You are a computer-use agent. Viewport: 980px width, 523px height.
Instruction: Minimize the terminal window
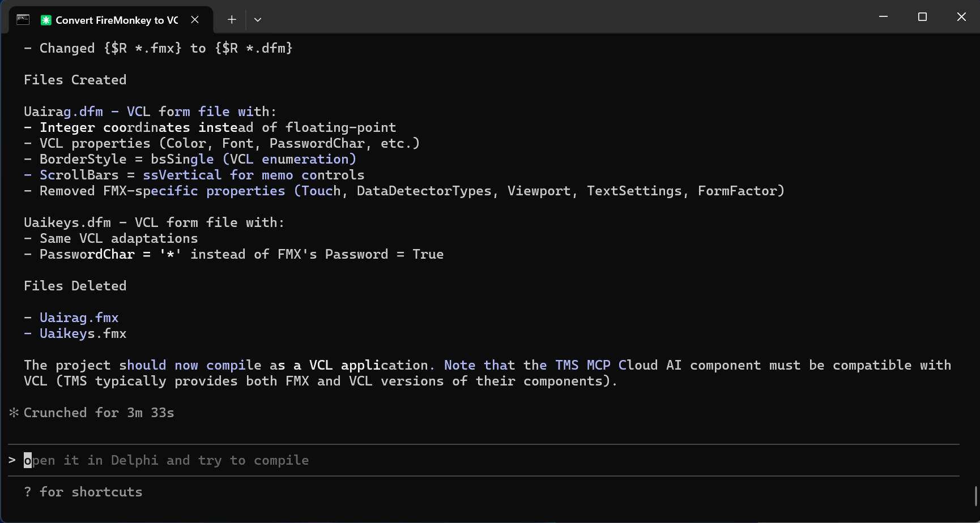883,16
